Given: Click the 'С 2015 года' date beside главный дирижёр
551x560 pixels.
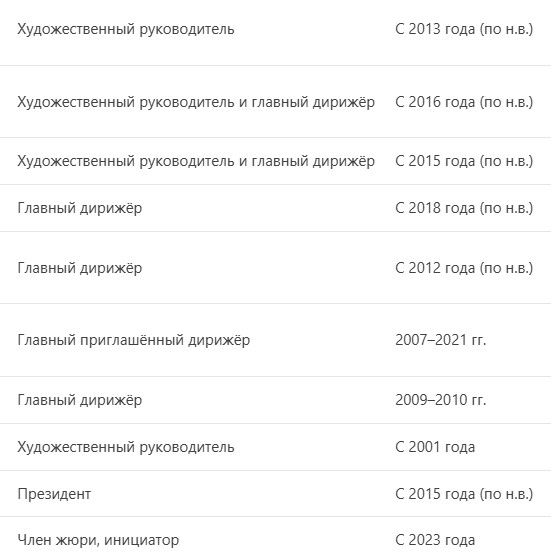Looking at the screenshot, I should point(464,161).
